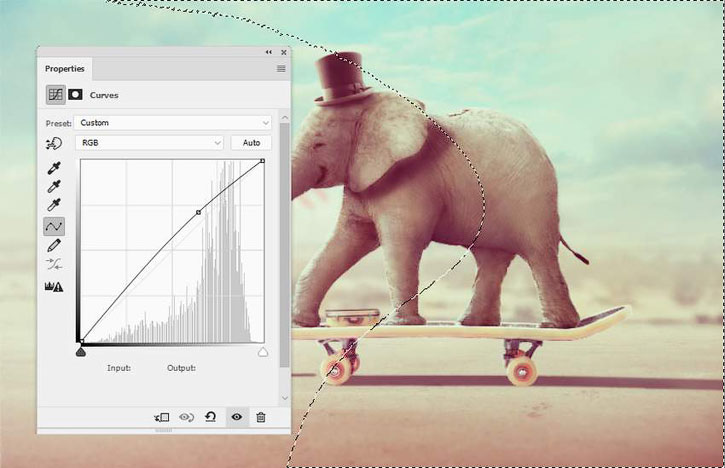
Task: Click the white input slider triangle
Action: point(263,352)
